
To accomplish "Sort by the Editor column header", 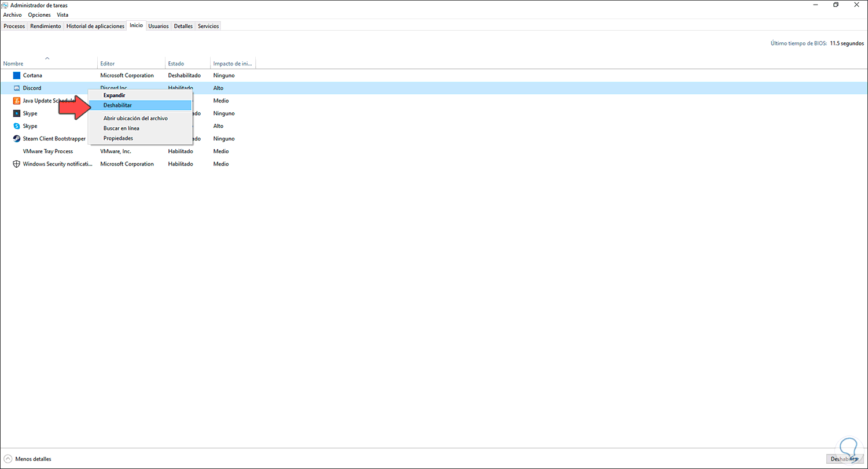I will click(x=131, y=63).
